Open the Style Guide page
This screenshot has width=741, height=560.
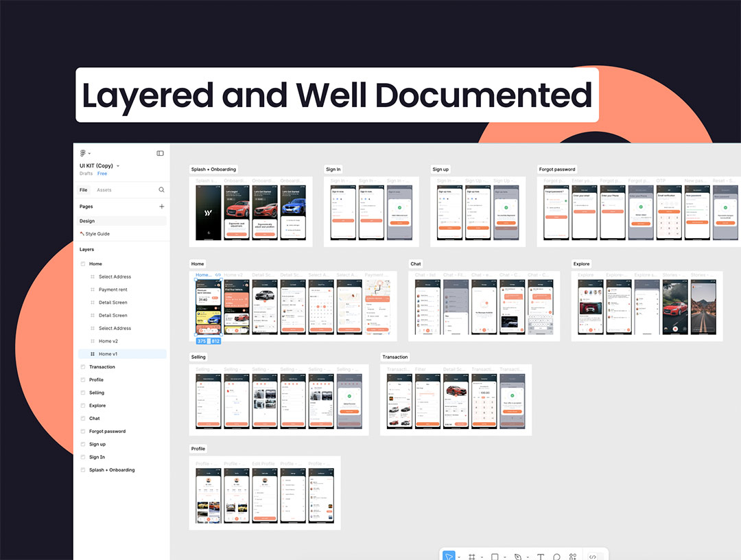(x=97, y=234)
